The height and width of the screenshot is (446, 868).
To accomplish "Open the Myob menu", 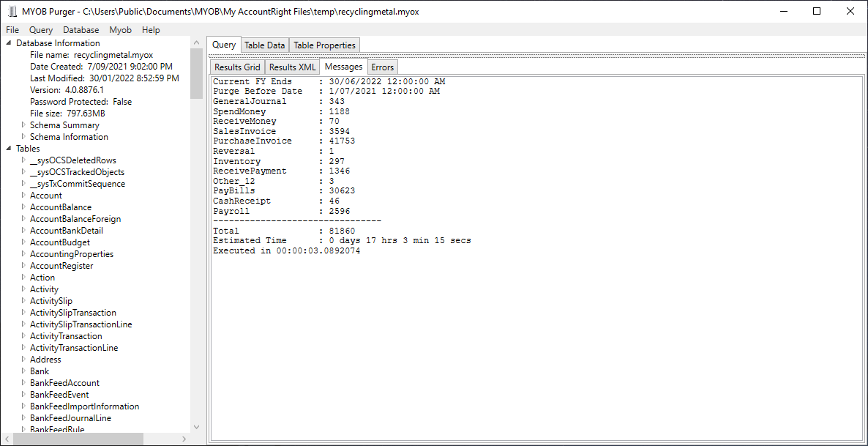I will [x=120, y=30].
